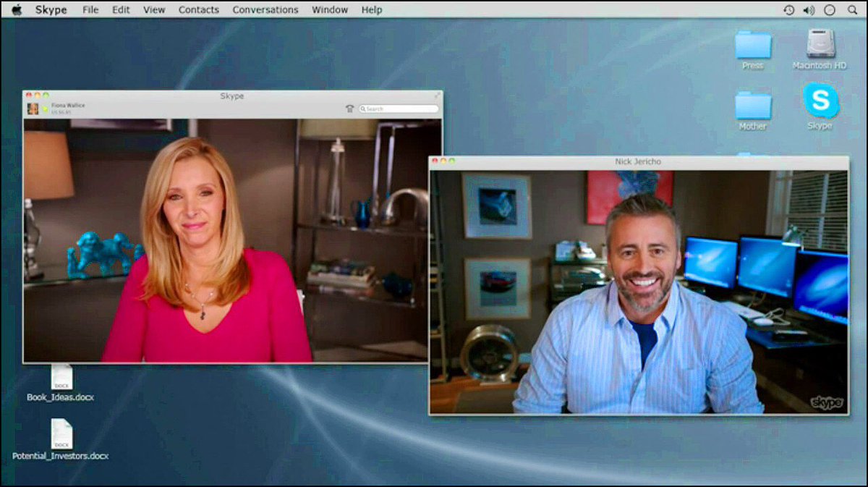Open Spotlight search magnifier icon
Image resolution: width=868 pixels, height=487 pixels.
(x=851, y=10)
